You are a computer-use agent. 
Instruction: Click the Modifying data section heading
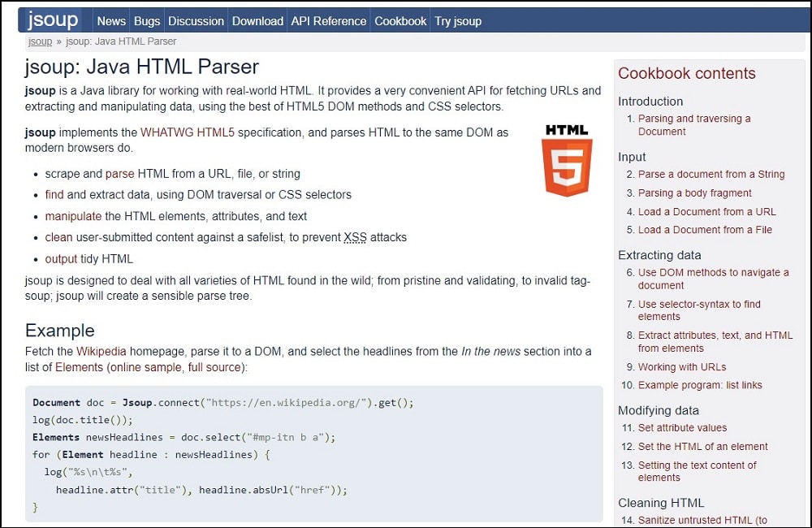click(659, 410)
